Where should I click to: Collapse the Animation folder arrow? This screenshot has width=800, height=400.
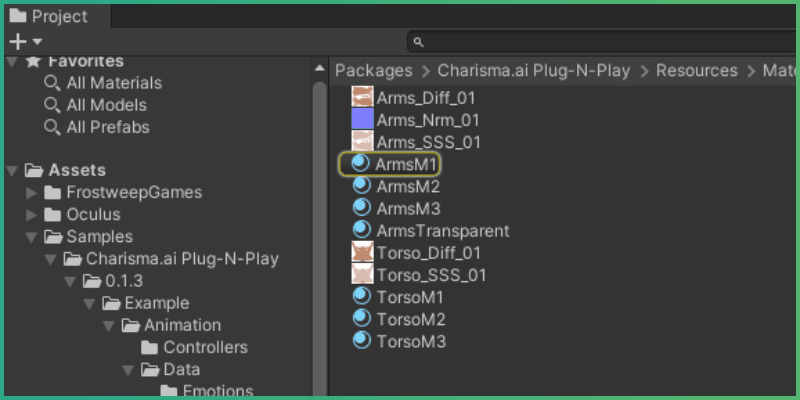click(109, 325)
